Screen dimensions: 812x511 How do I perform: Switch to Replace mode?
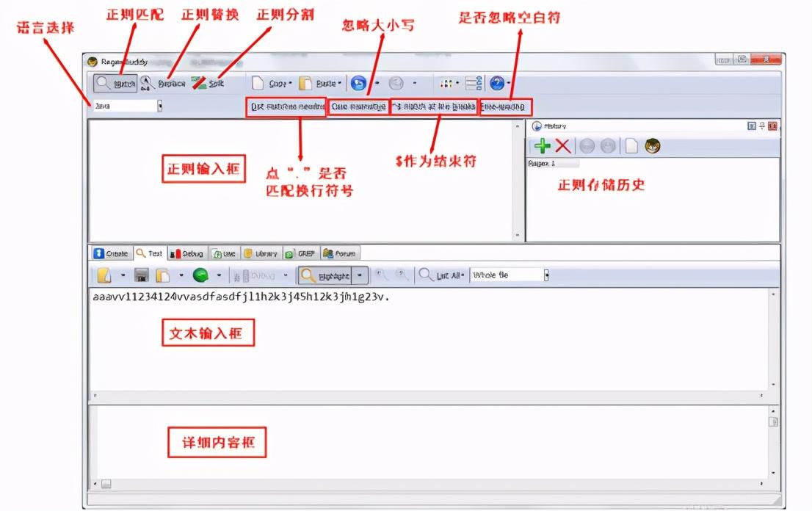(x=162, y=84)
